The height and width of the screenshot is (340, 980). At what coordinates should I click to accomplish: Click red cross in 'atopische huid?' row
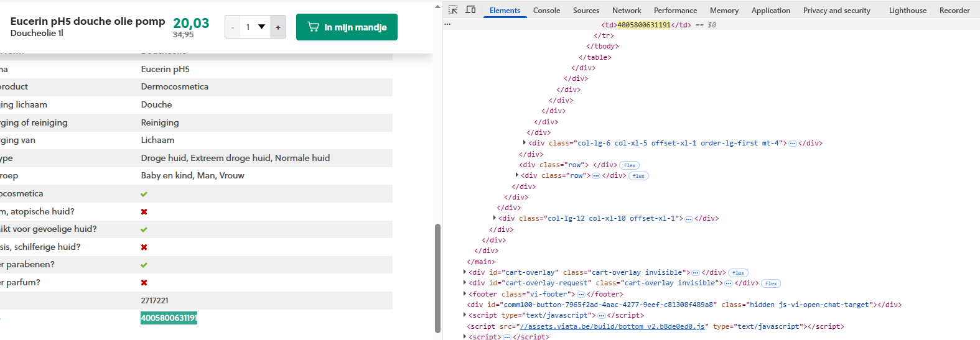click(144, 211)
